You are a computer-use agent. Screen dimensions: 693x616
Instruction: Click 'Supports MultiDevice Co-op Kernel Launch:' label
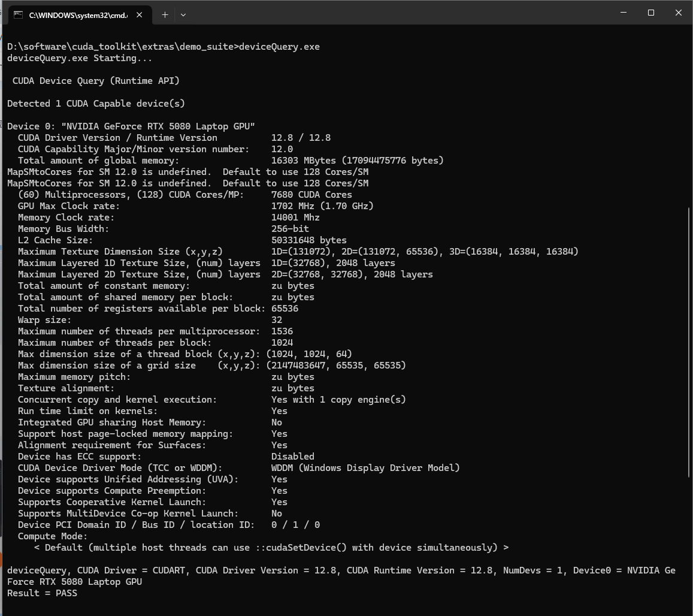click(128, 514)
